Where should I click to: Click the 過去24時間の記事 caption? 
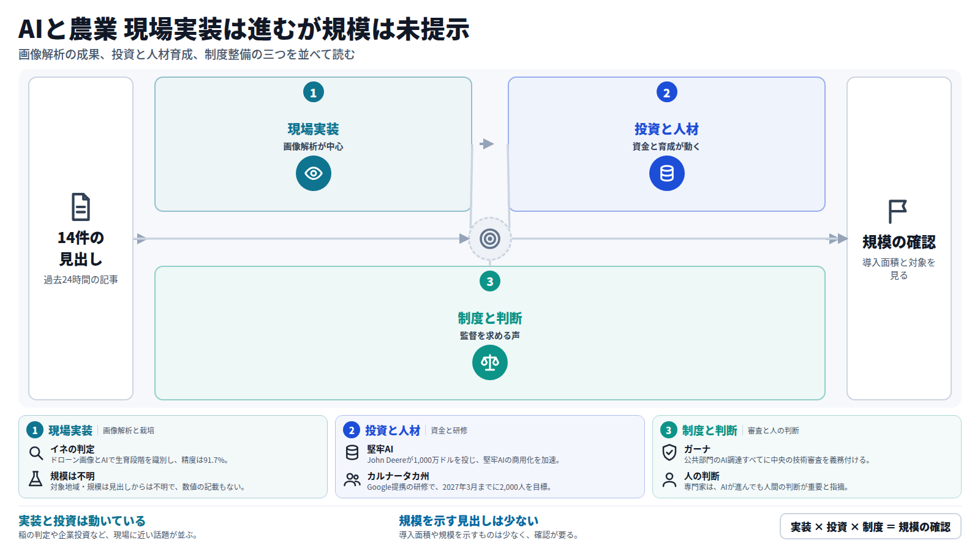pos(81,280)
